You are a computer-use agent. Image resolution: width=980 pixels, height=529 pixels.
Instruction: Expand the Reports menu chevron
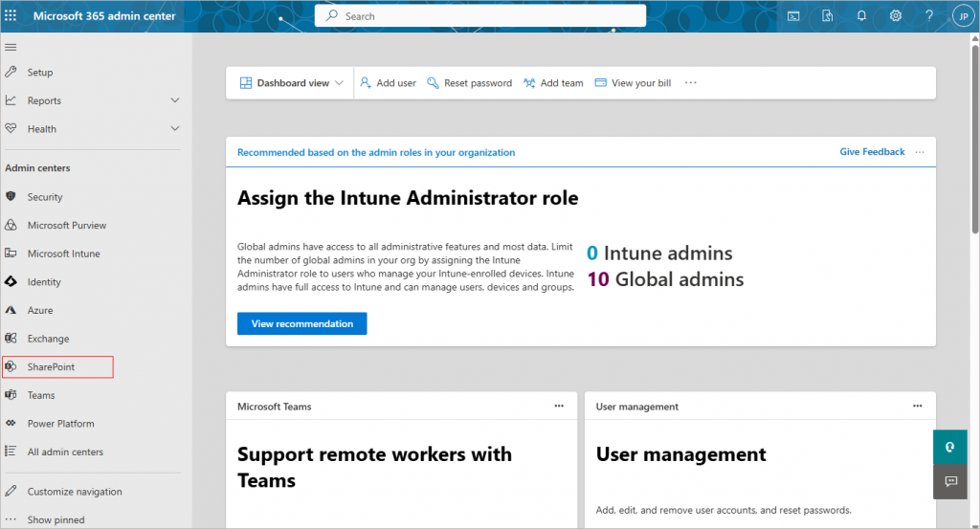click(175, 99)
